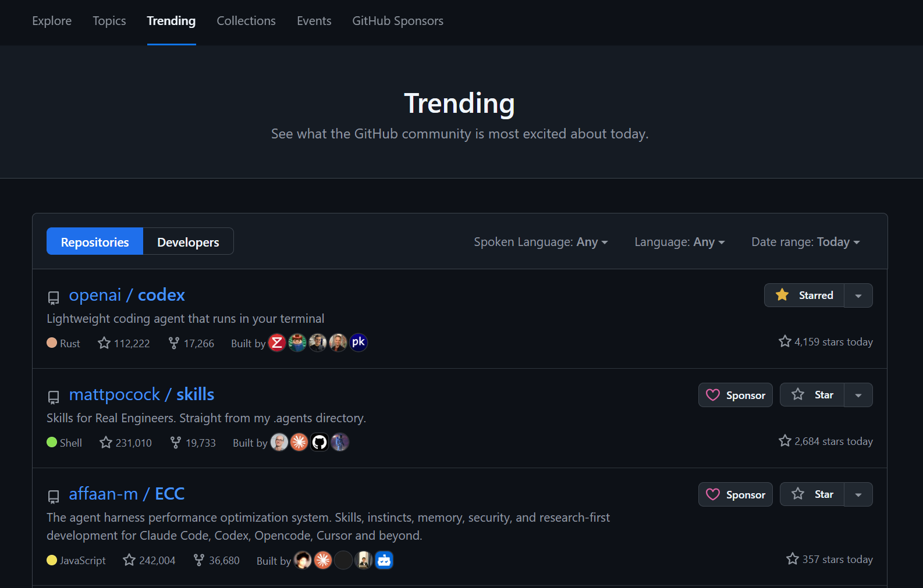923x588 pixels.
Task: Click '4,159 stars today' text
Action: 826,342
